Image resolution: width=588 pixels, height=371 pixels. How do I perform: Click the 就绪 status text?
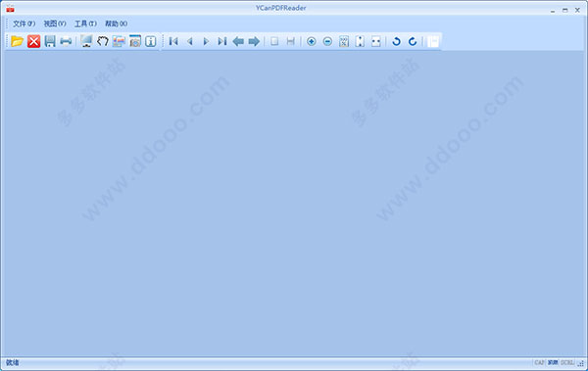tap(12, 362)
